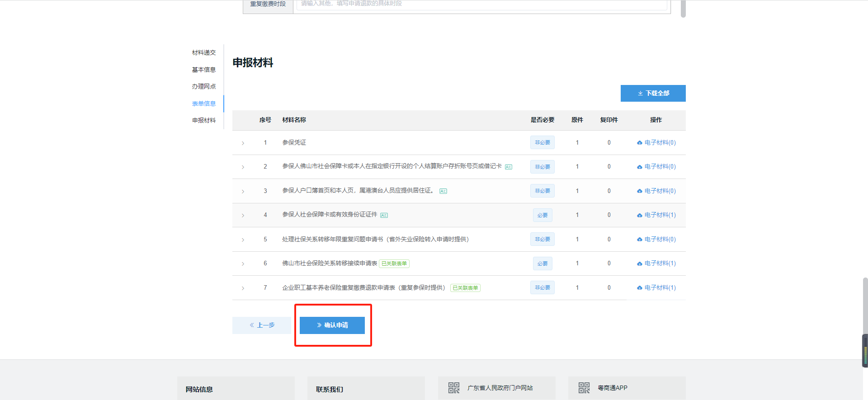Click the QR code icon for 广东省人民政府门户网站
The height and width of the screenshot is (400, 868).
[454, 388]
